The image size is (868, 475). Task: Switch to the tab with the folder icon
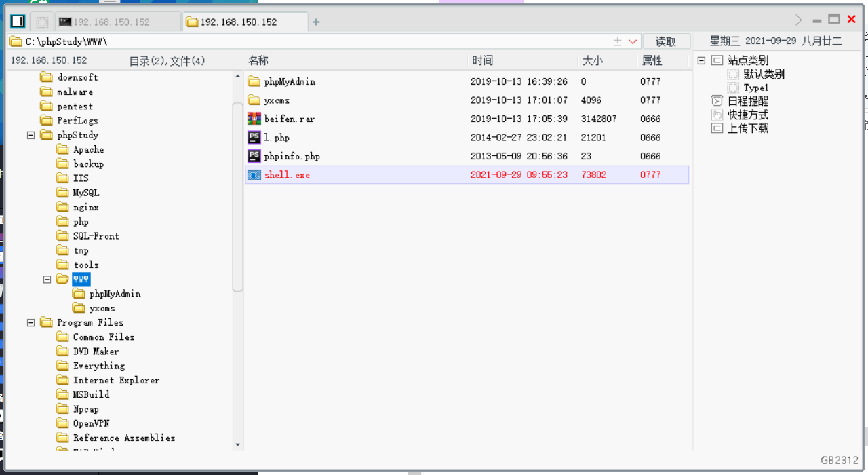point(245,22)
